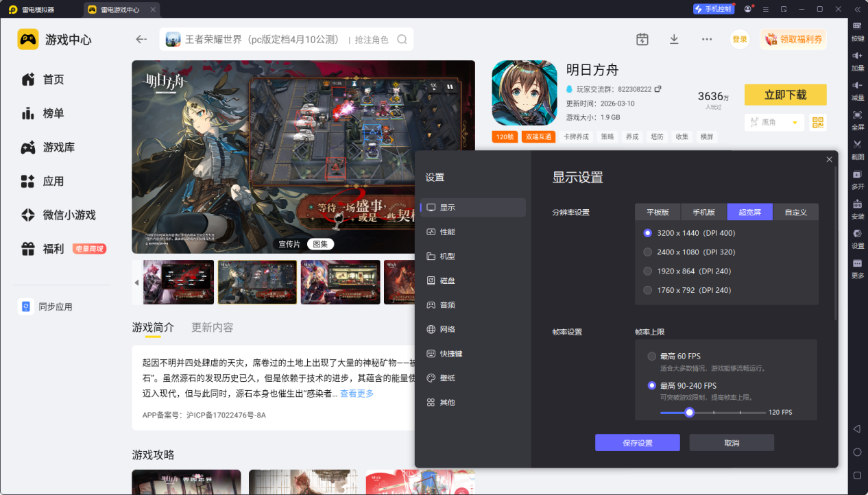
Task: Switch to the 图集 gallery toggle
Action: pyautogui.click(x=320, y=244)
